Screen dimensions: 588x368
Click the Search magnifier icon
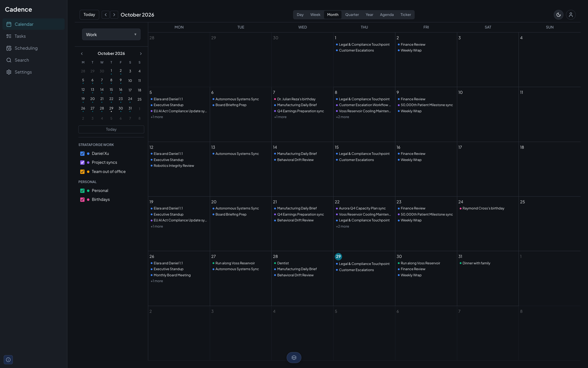[x=9, y=60]
